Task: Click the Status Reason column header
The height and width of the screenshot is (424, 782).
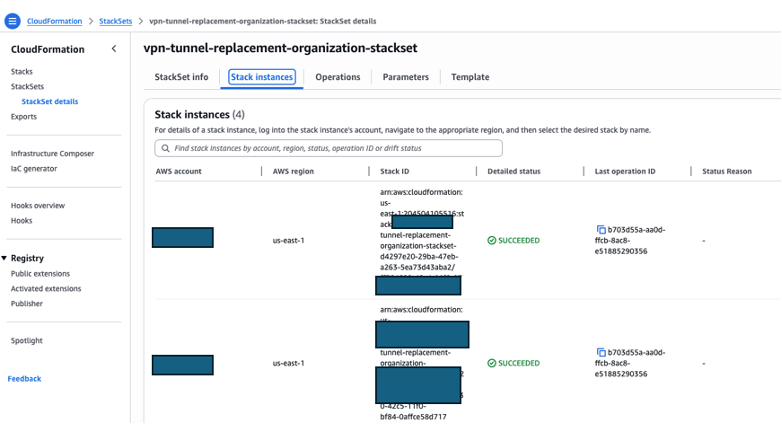Action: click(727, 171)
